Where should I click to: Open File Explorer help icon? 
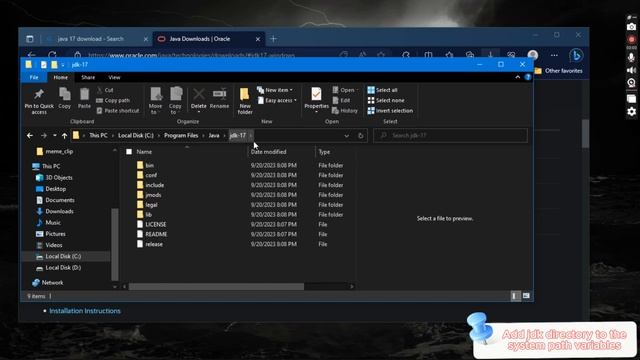[528, 77]
